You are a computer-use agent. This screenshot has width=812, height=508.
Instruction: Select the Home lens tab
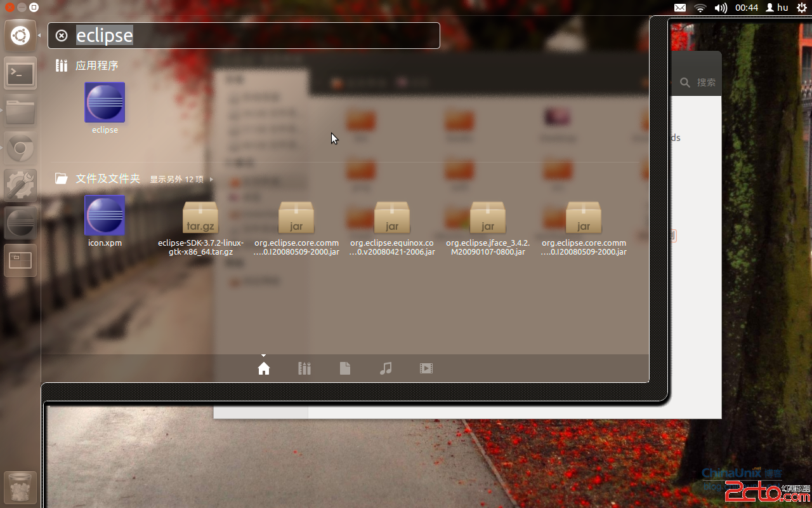[264, 368]
